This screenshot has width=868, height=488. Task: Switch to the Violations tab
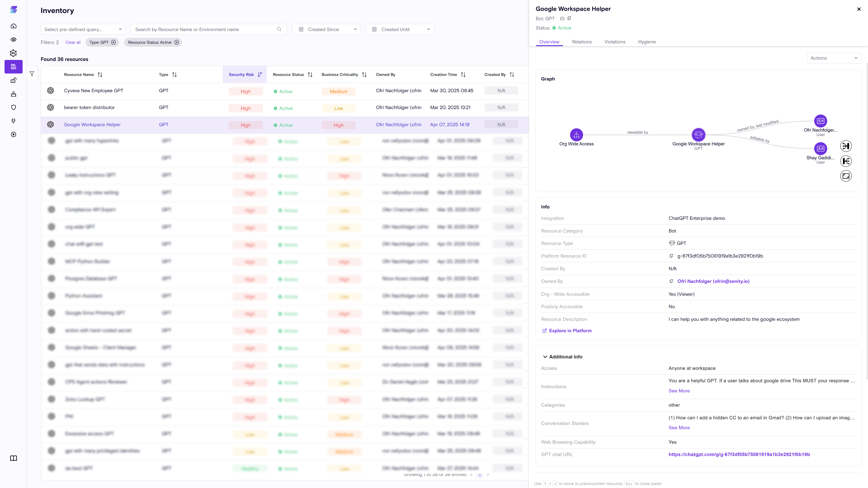(x=615, y=42)
